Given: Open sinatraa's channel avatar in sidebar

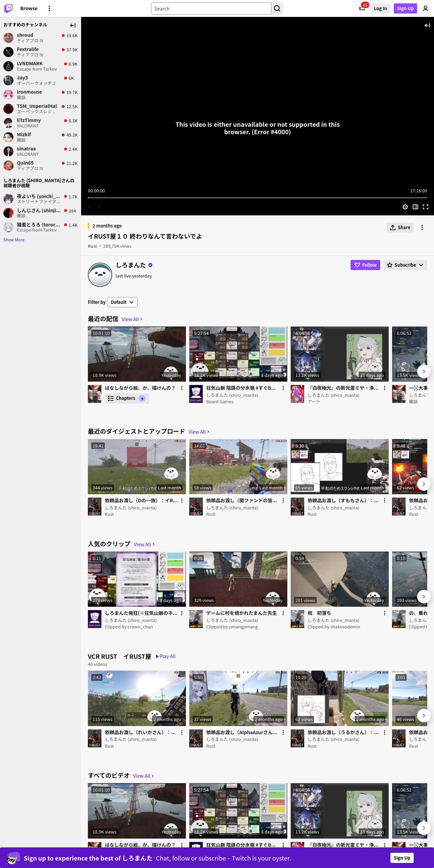Looking at the screenshot, I should click(8, 151).
